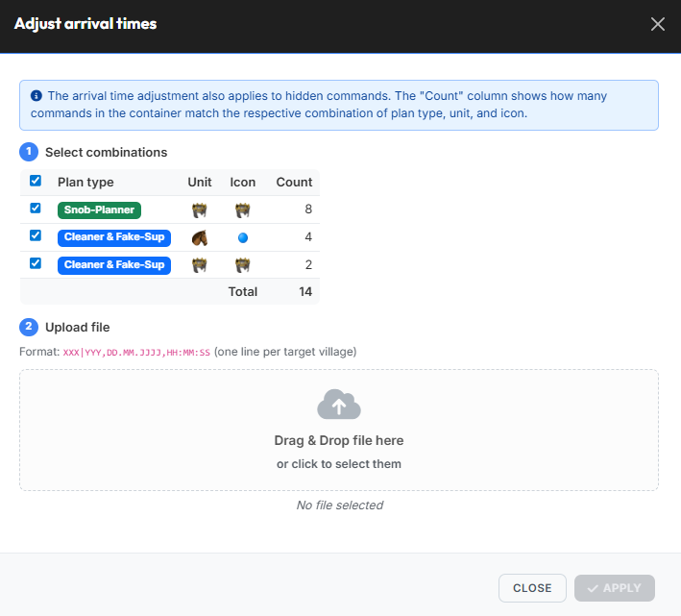Click the Drag & Drop file area

pos(339,431)
